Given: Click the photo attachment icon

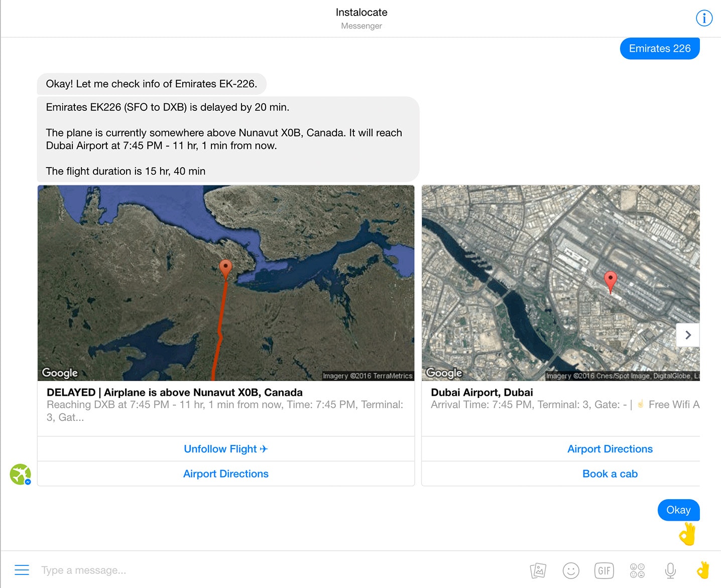Looking at the screenshot, I should point(538,570).
